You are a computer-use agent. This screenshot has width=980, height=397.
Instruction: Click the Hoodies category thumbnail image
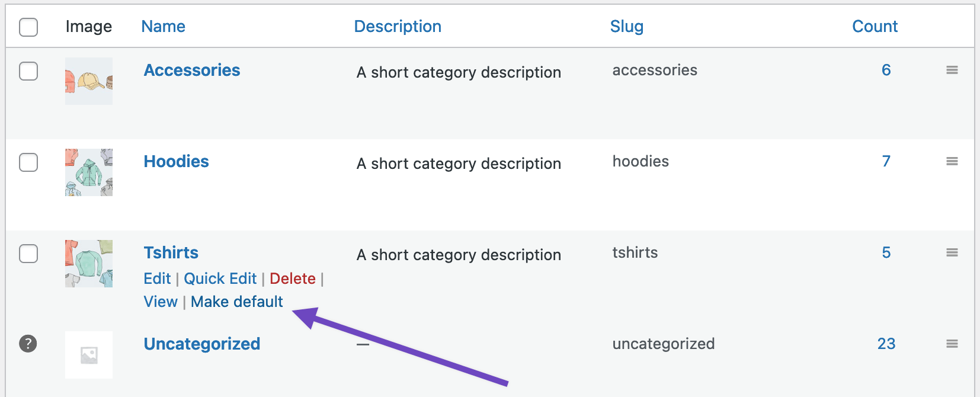point(88,172)
